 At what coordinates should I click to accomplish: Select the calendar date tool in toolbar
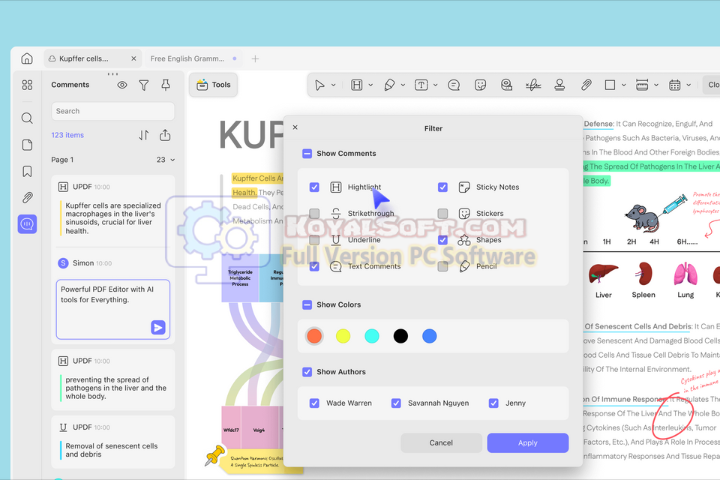pos(675,85)
